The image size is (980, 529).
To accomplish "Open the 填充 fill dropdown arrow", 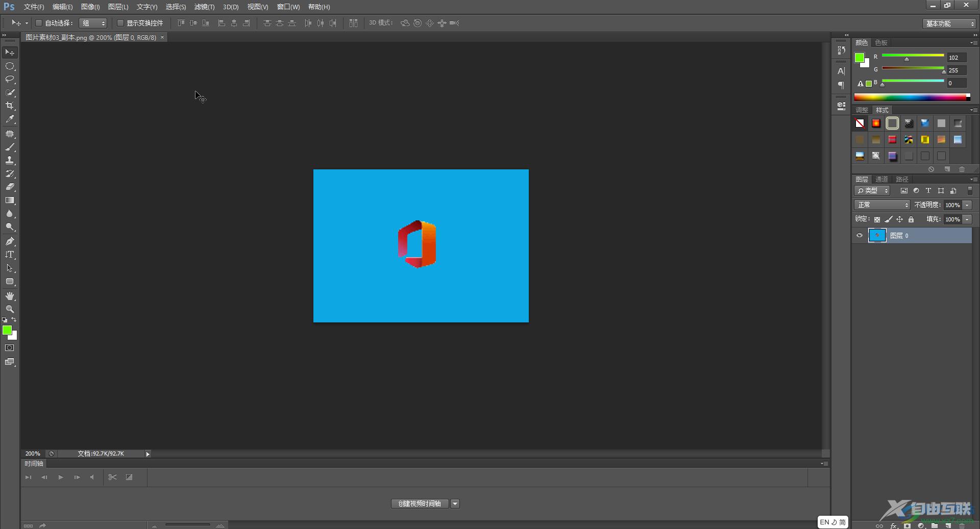I will 967,219.
